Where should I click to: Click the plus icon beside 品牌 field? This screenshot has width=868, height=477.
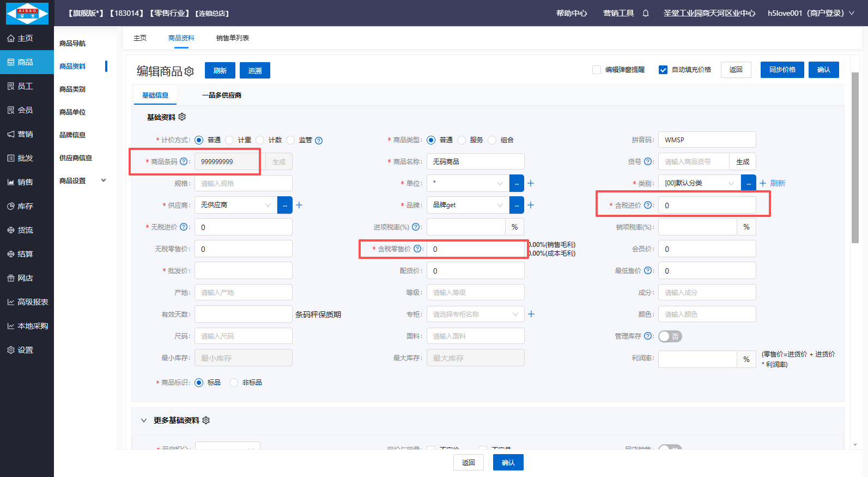(x=531, y=205)
